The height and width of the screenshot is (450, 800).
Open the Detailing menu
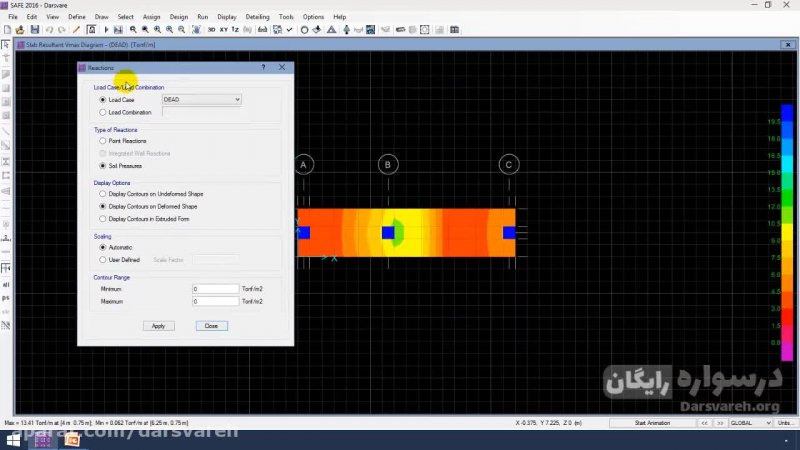[257, 17]
